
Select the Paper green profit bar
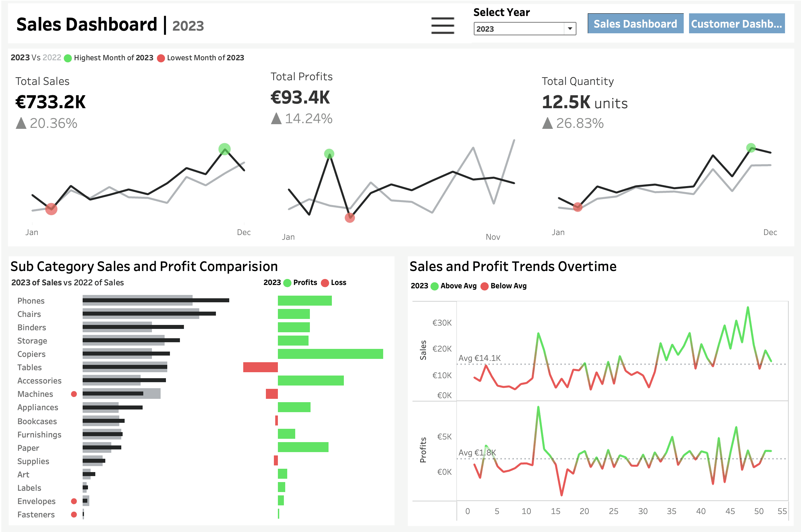303,447
